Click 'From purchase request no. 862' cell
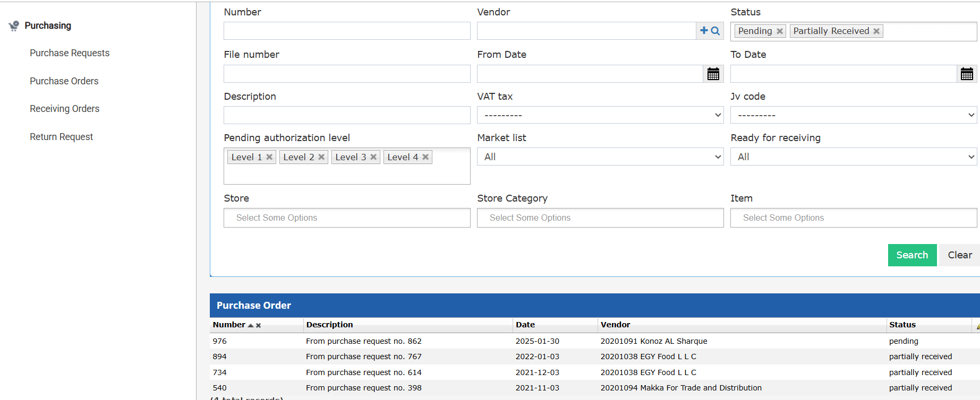980x400 pixels. point(364,341)
